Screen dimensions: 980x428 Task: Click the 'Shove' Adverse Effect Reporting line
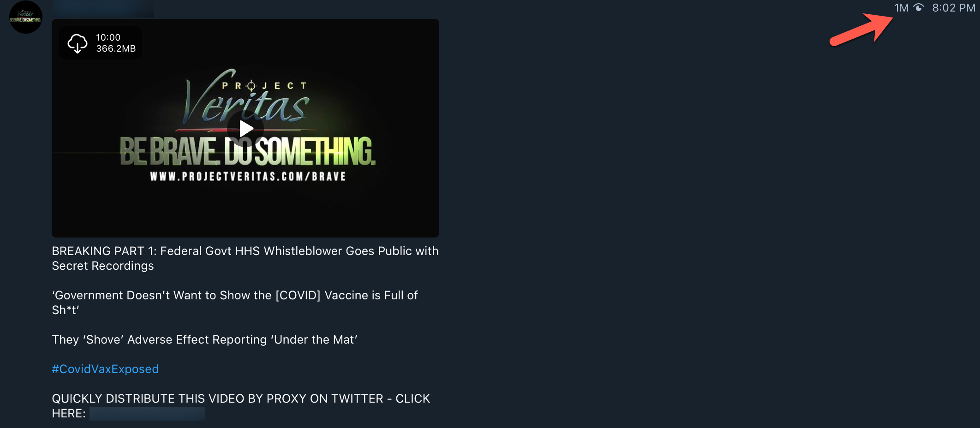tap(205, 339)
